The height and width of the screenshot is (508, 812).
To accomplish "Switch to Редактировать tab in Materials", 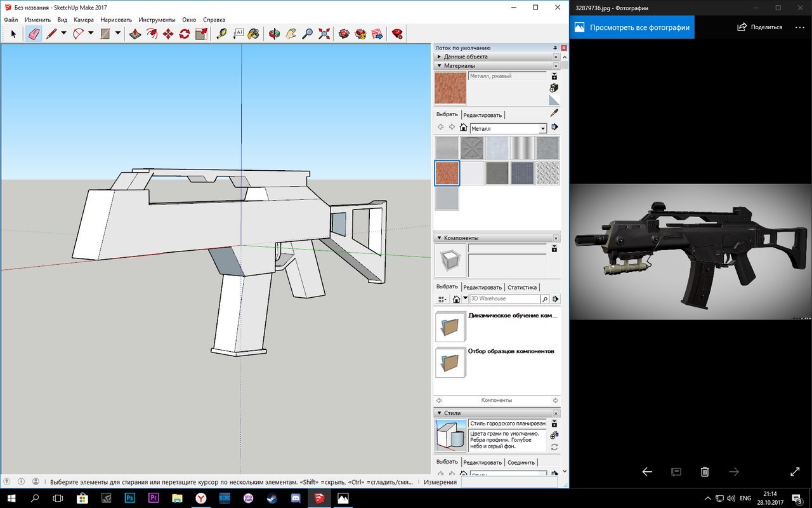I will (483, 115).
